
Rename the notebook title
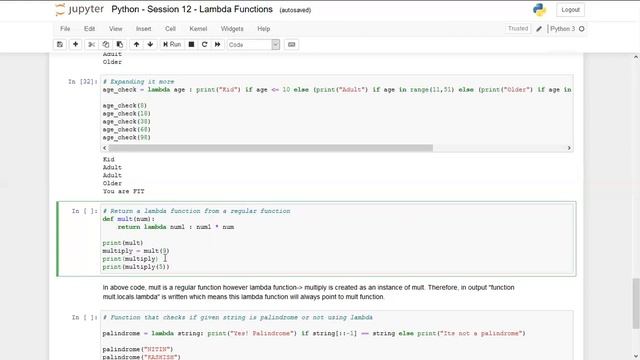[192, 9]
